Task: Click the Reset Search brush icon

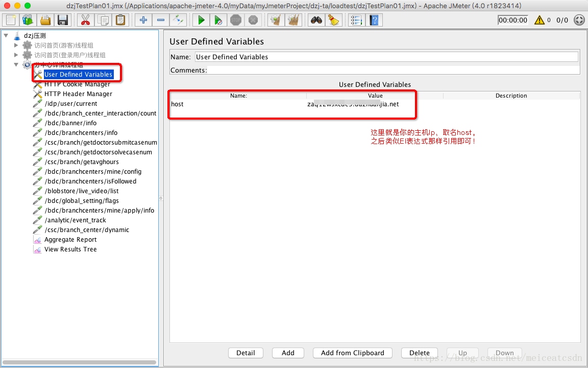Action: 333,20
